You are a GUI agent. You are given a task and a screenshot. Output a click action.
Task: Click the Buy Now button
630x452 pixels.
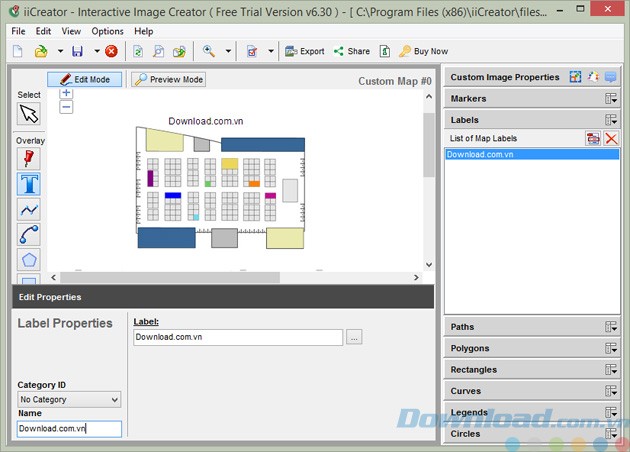pyautogui.click(x=423, y=51)
